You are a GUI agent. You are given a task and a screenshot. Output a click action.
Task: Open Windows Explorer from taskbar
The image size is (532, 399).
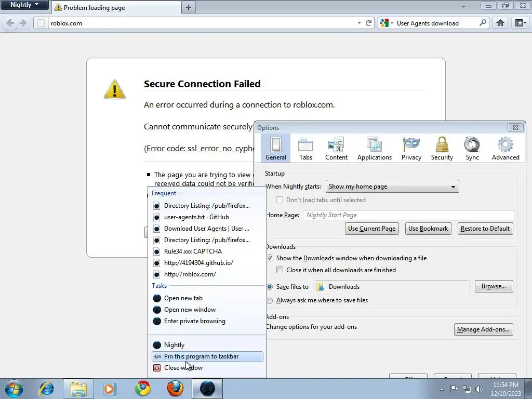click(x=78, y=389)
